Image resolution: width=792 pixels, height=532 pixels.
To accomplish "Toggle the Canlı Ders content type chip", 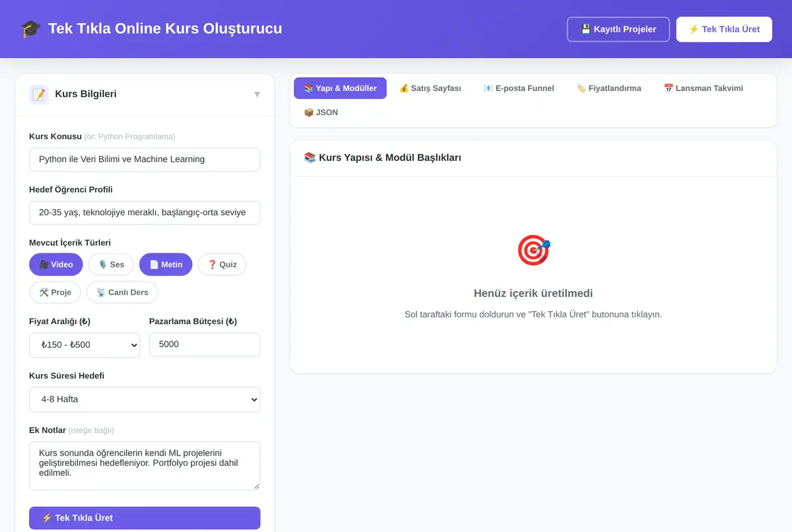I will [x=122, y=292].
